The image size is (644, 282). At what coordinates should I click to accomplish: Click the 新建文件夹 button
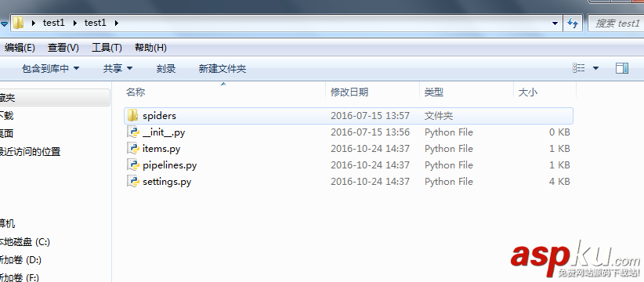(x=223, y=69)
